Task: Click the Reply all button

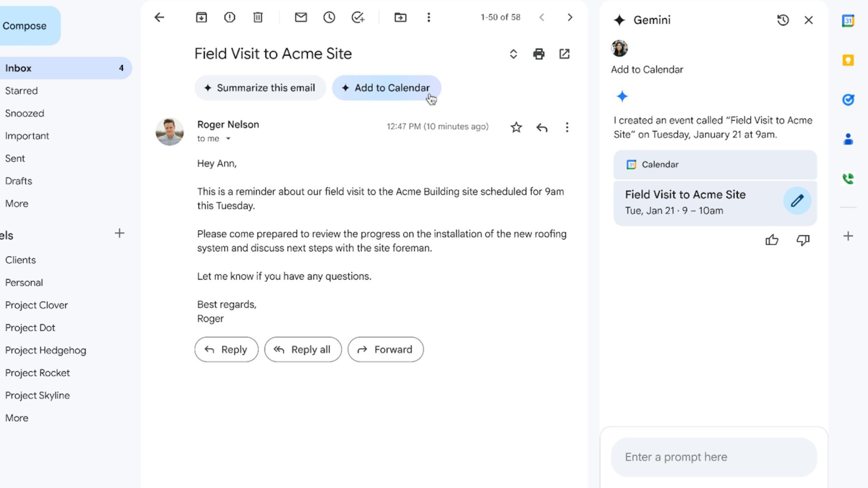Action: [x=303, y=349]
